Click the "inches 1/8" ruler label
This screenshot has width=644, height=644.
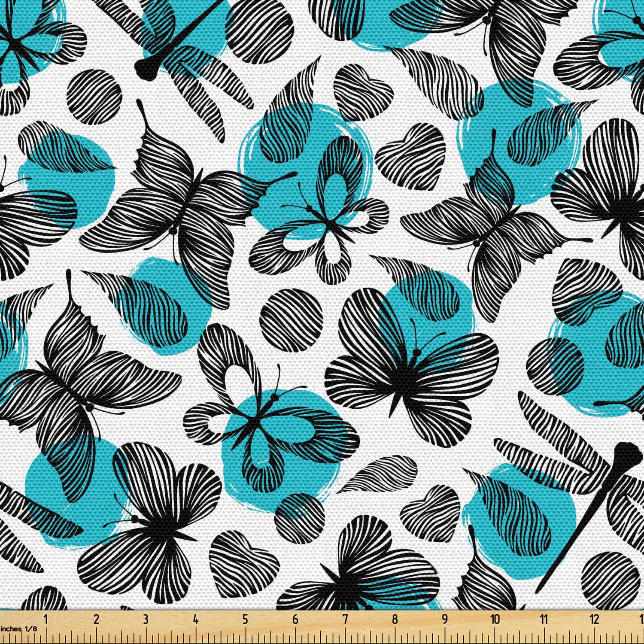click(19, 628)
